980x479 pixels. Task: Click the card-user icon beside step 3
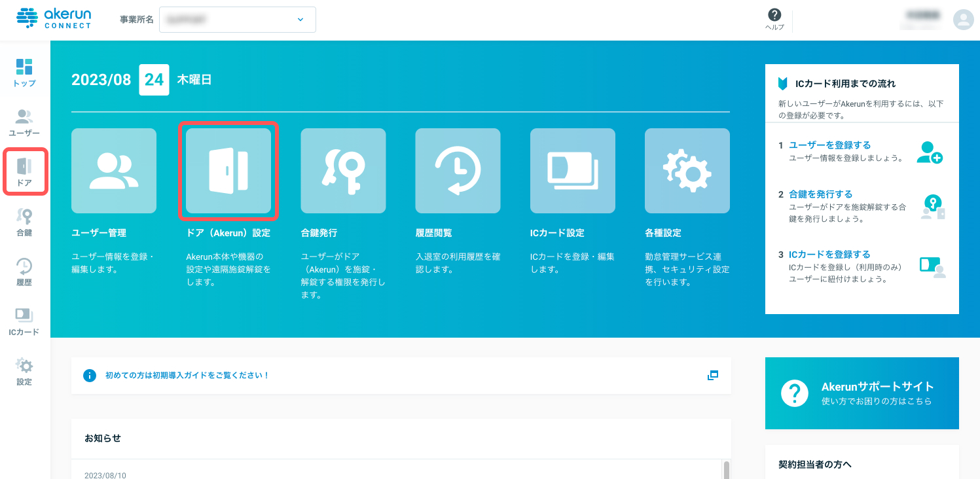[933, 267]
